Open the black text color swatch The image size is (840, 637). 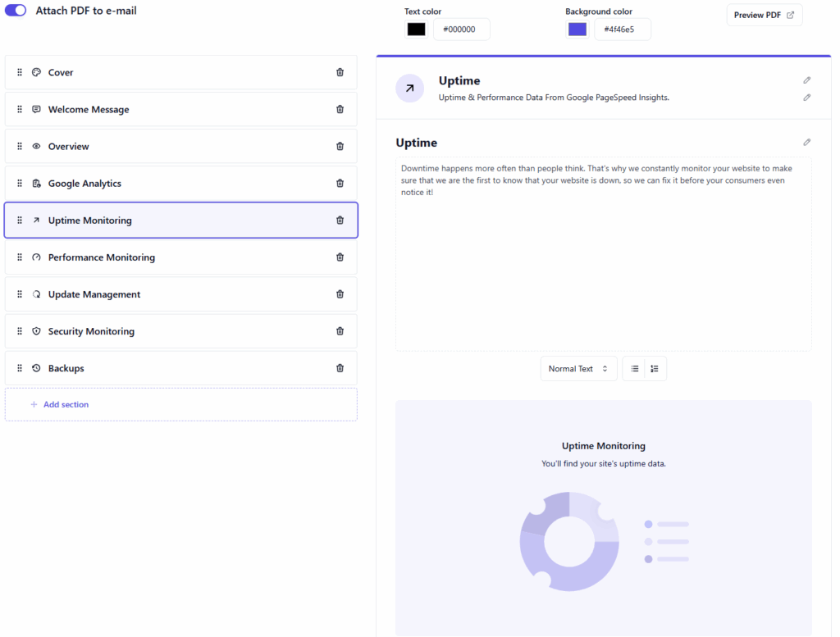coord(417,30)
